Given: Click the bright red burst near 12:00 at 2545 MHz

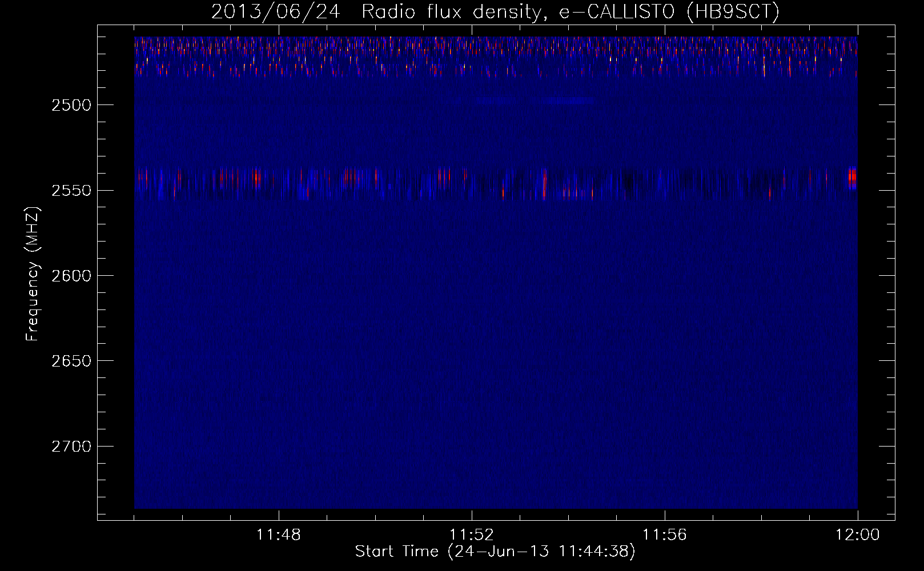Looking at the screenshot, I should 852,178.
